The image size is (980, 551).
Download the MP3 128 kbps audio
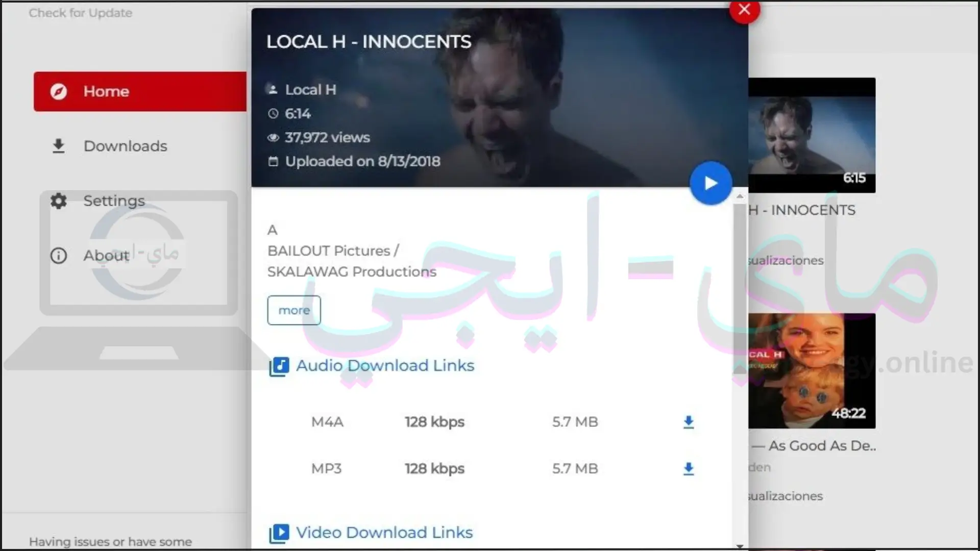(689, 468)
